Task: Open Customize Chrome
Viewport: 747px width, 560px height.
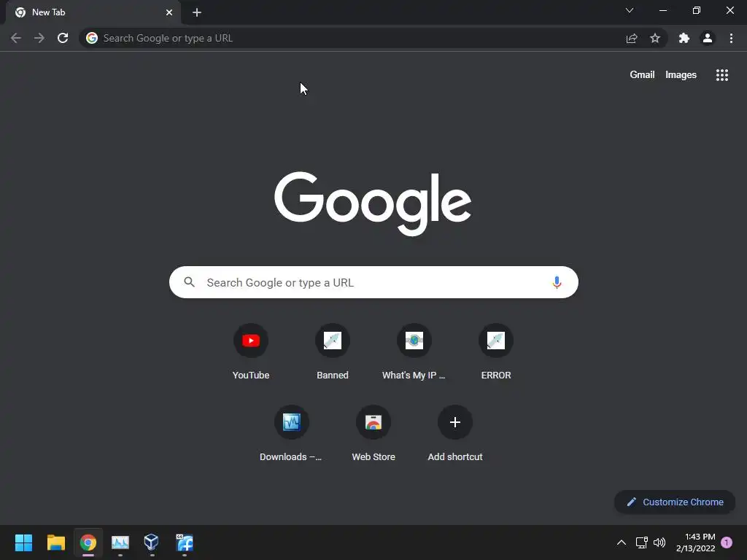Action: tap(675, 502)
